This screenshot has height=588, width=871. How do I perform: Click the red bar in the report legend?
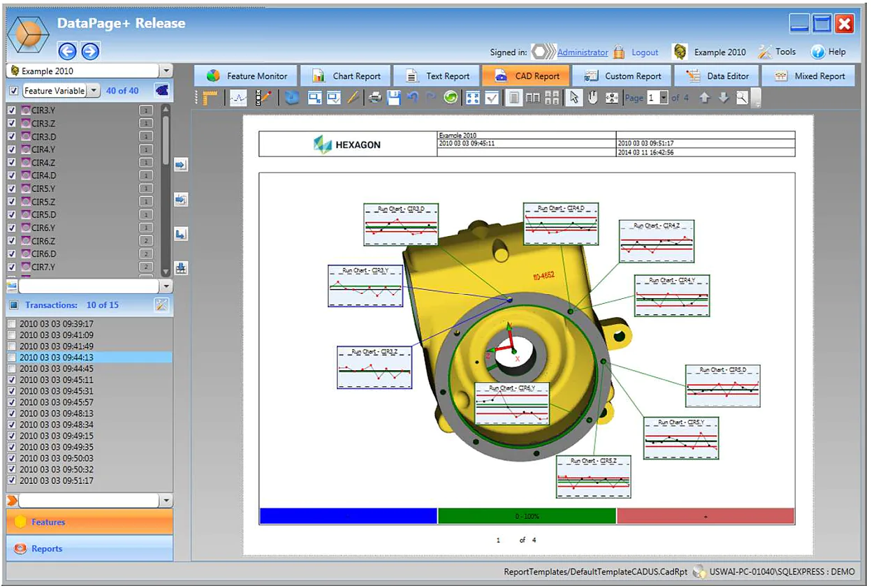click(x=705, y=516)
